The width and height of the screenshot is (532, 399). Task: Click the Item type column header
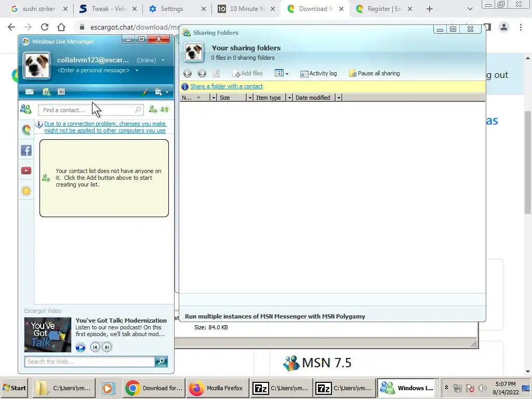[x=270, y=98]
